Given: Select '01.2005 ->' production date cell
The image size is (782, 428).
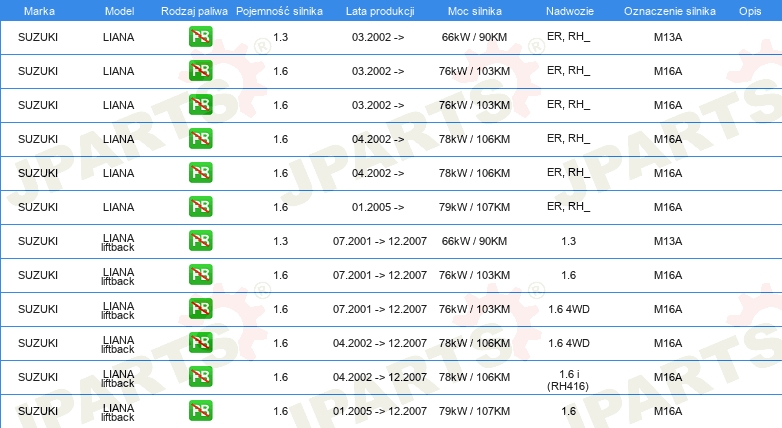Looking at the screenshot, I should pyautogui.click(x=378, y=207).
